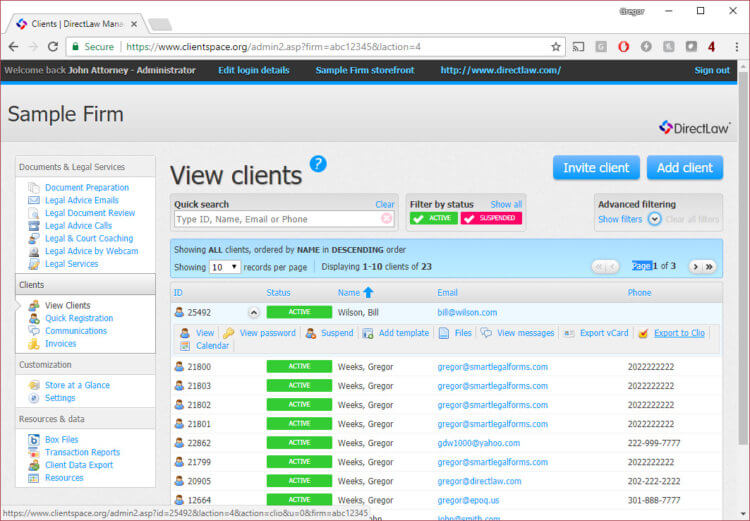Viewport: 750px width, 521px height.
Task: Click the Add client button
Action: click(684, 168)
